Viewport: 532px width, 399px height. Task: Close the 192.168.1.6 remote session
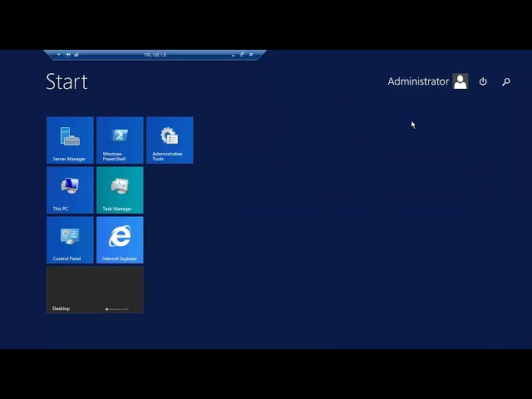[251, 54]
